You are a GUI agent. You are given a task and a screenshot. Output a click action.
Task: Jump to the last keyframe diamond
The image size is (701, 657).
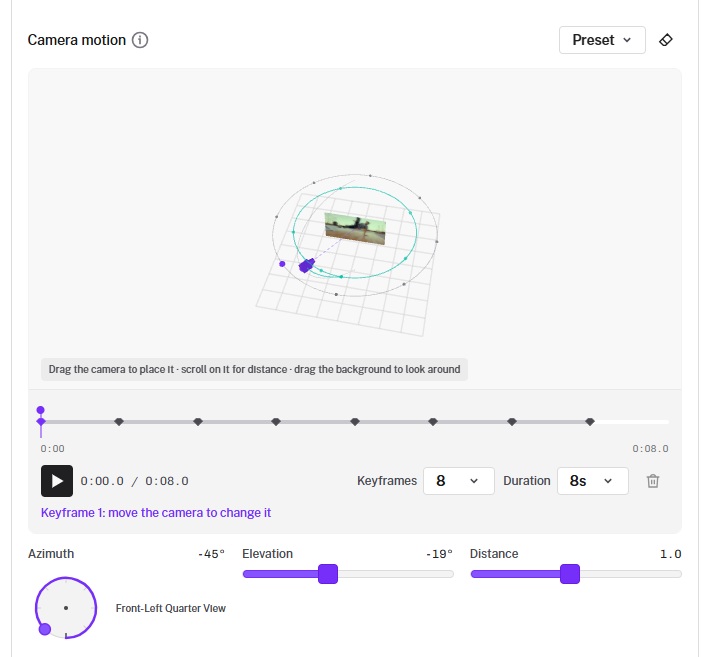[x=590, y=421]
